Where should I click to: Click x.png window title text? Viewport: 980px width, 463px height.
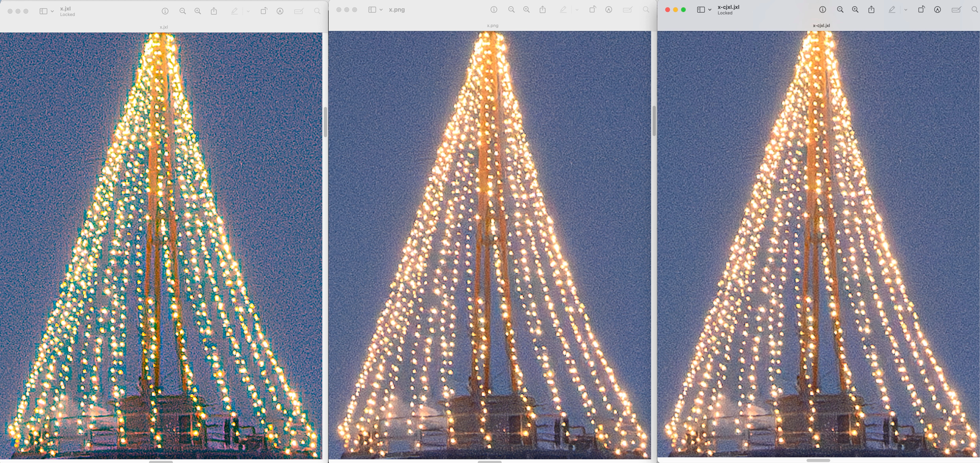[397, 10]
